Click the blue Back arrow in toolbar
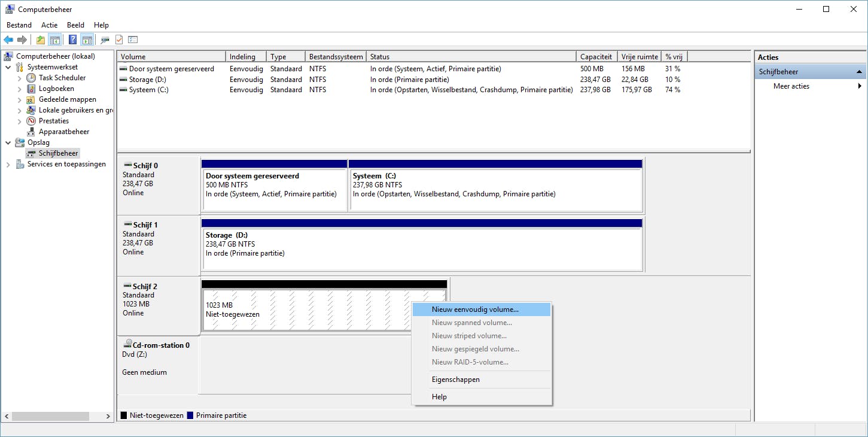 tap(8, 40)
